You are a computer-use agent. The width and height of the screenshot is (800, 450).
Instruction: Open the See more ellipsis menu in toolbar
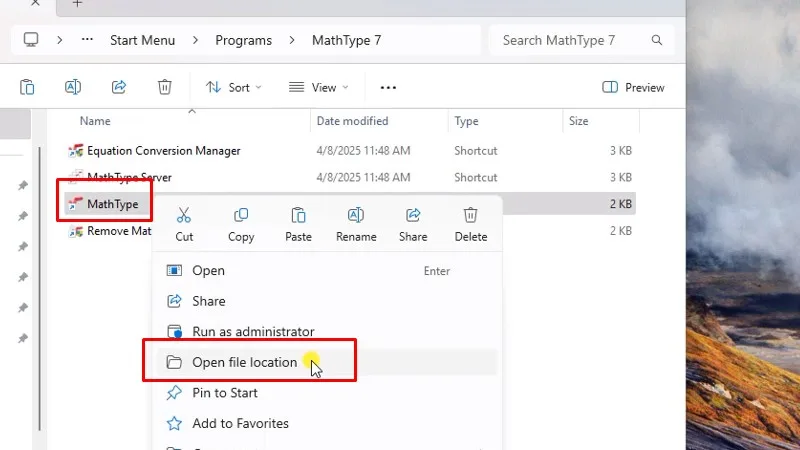(388, 87)
